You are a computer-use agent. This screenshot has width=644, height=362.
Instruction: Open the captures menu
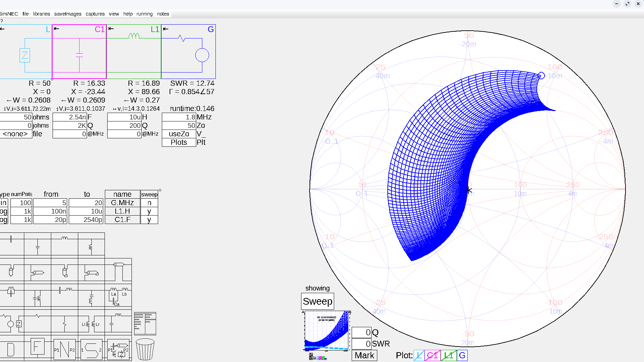95,14
